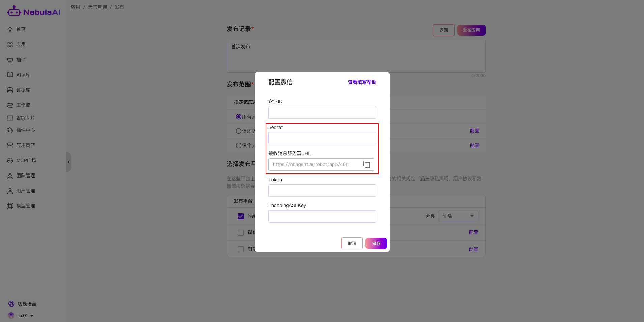Open the 数据库 database icon
Viewport: 644px width, 322px height.
point(10,90)
